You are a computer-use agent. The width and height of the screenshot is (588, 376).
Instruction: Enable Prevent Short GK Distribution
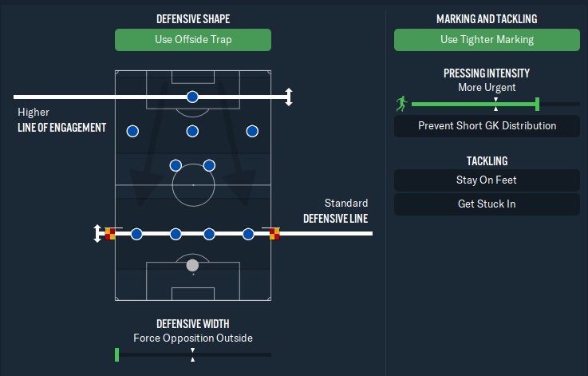click(487, 126)
